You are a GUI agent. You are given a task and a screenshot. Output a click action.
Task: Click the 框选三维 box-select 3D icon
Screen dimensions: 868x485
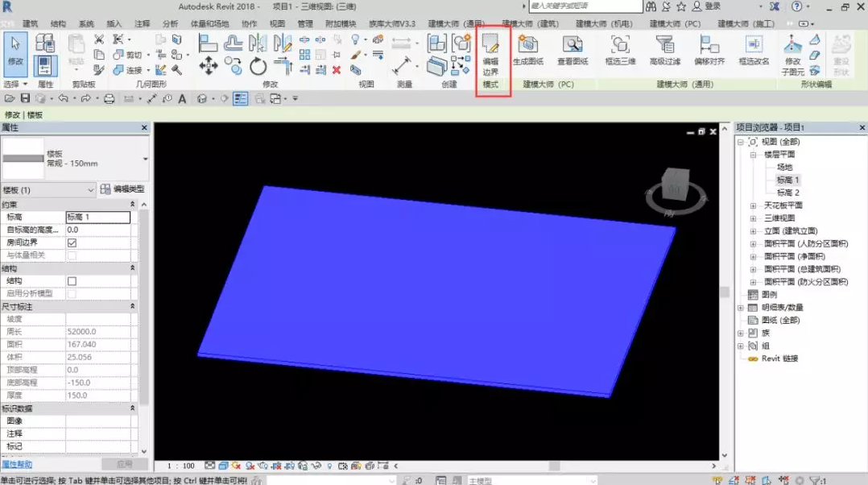pos(620,51)
